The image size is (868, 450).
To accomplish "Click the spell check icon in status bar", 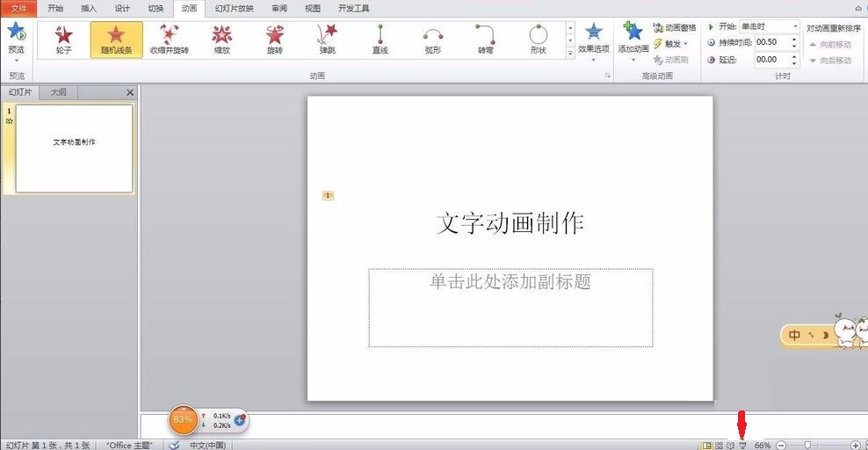I will 174,445.
